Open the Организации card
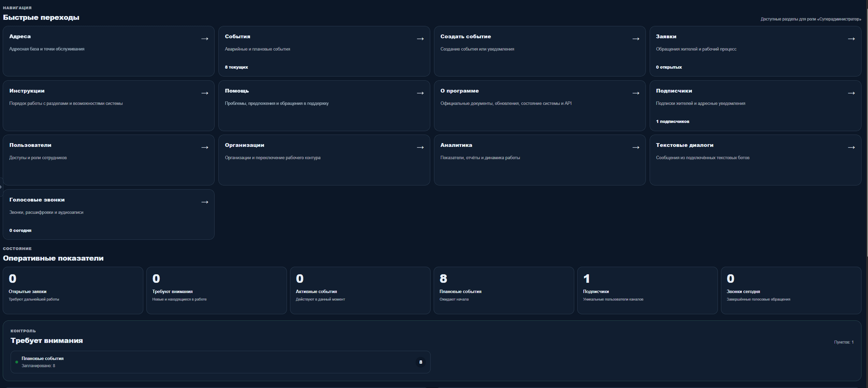 coord(324,160)
